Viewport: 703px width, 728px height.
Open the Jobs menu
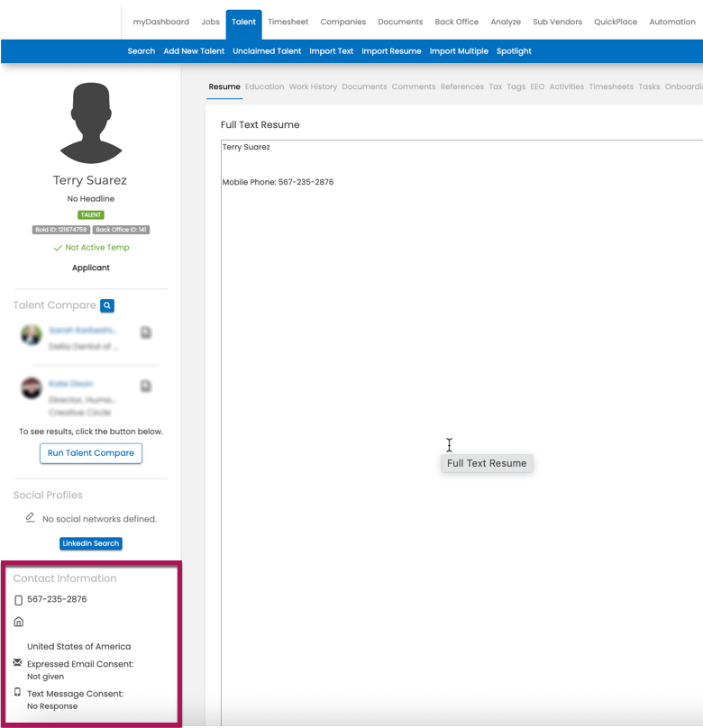click(x=210, y=22)
